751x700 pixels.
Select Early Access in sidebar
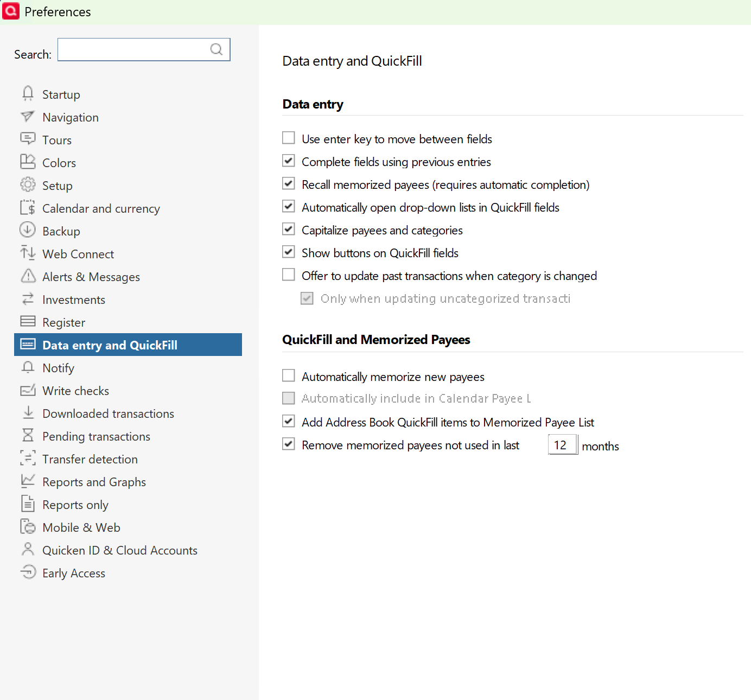tap(128, 573)
